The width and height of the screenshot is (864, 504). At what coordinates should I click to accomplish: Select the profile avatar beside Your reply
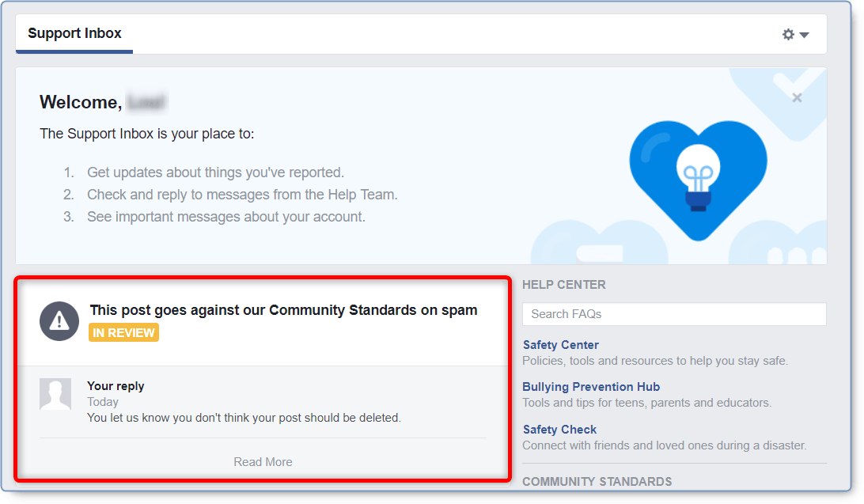[55, 393]
